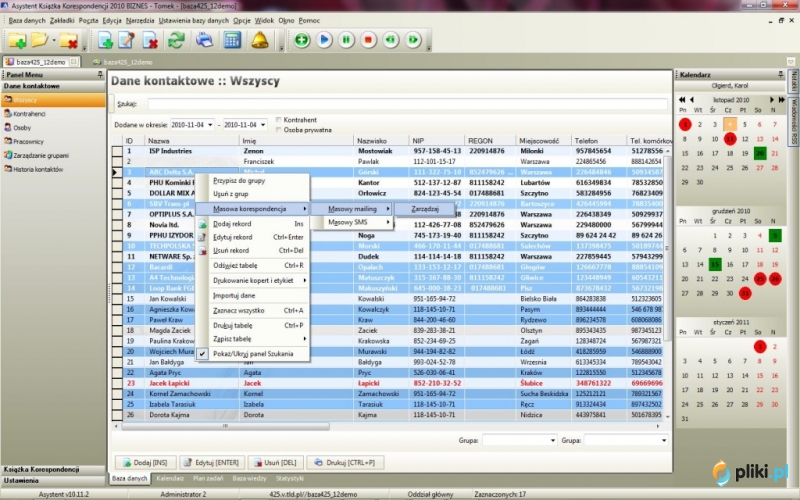
Task: Click the delete record toolbar icon
Action: point(149,40)
